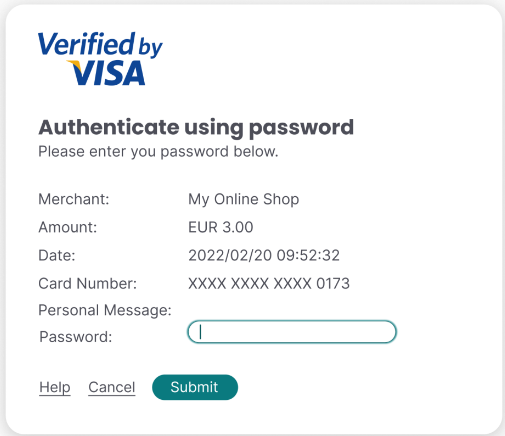Click the masked card number ending 0173
Viewport: 505px width, 436px height.
[269, 284]
